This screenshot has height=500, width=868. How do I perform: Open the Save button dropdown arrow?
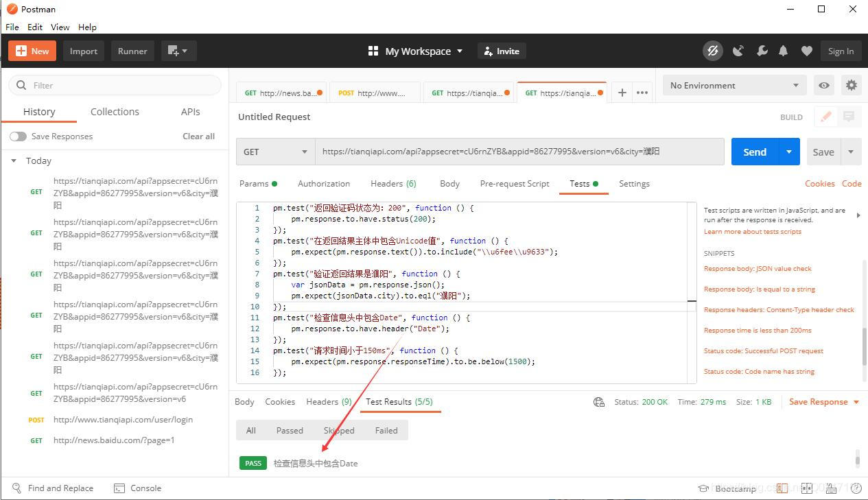click(x=851, y=152)
